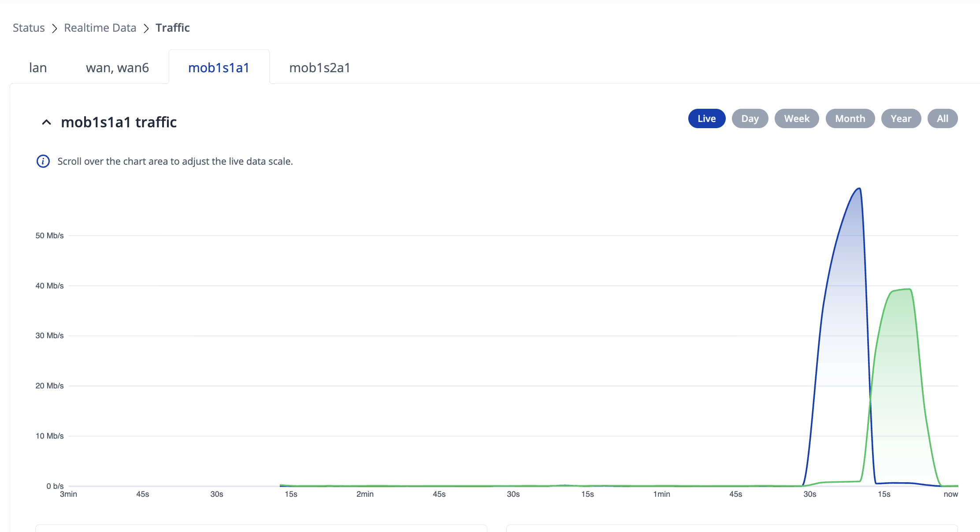Click the 1min marker on time axis
Screen dimensions: 980x532
pyautogui.click(x=661, y=494)
